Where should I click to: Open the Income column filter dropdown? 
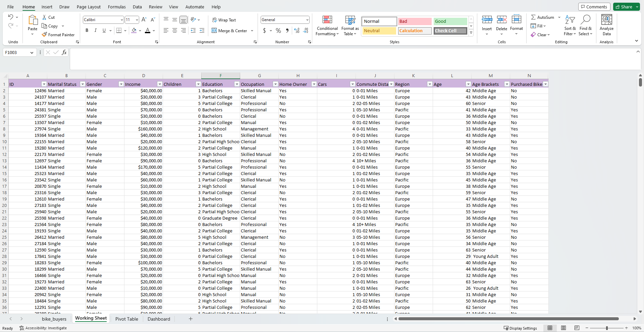point(160,84)
